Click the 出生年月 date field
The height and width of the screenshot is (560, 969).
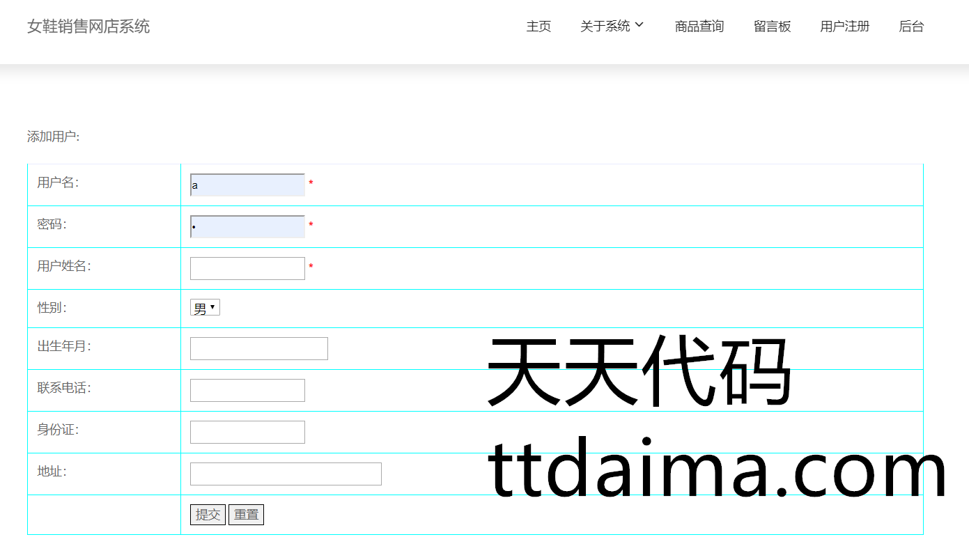258,349
